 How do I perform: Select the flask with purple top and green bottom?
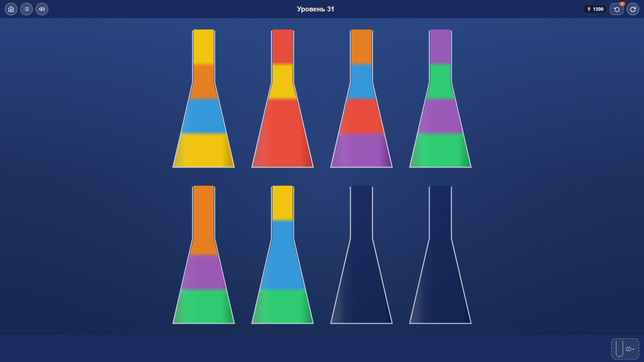click(440, 99)
